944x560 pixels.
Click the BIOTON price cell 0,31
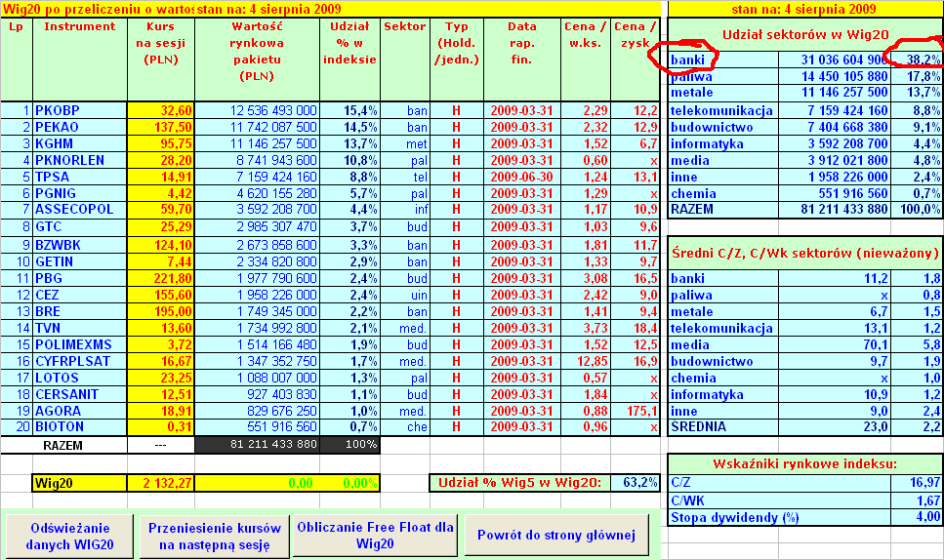(x=161, y=426)
